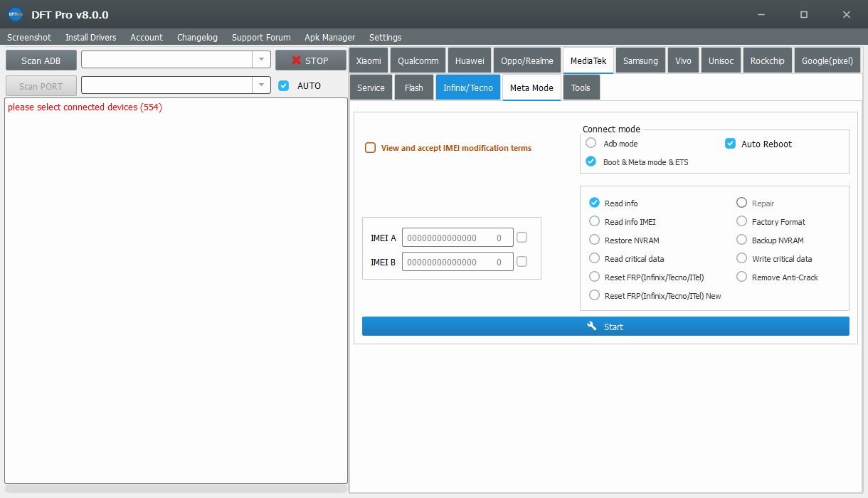Image resolution: width=868 pixels, height=498 pixels.
Task: Switch to the Samsung tab
Action: tap(640, 60)
